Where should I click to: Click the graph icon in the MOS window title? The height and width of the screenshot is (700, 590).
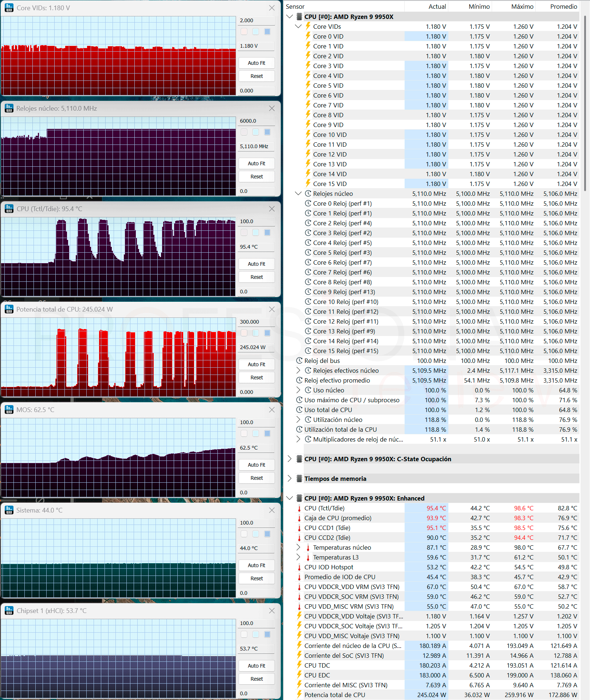[9, 410]
